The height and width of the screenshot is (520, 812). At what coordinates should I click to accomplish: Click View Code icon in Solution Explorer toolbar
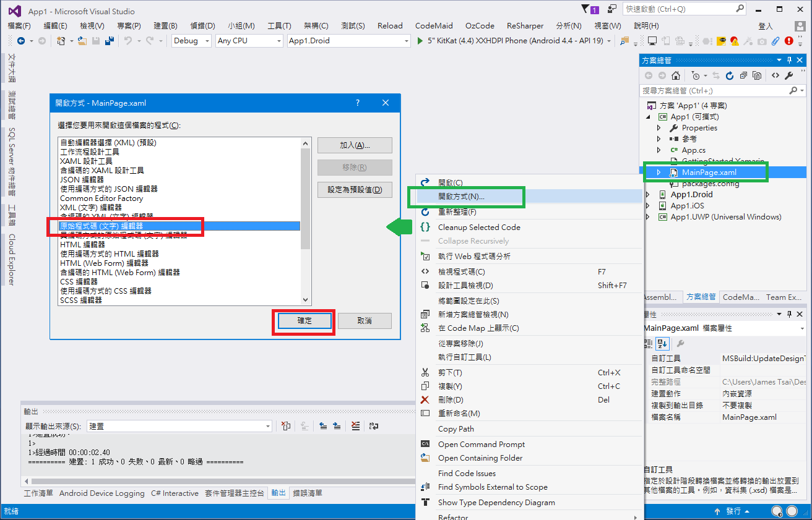[775, 75]
